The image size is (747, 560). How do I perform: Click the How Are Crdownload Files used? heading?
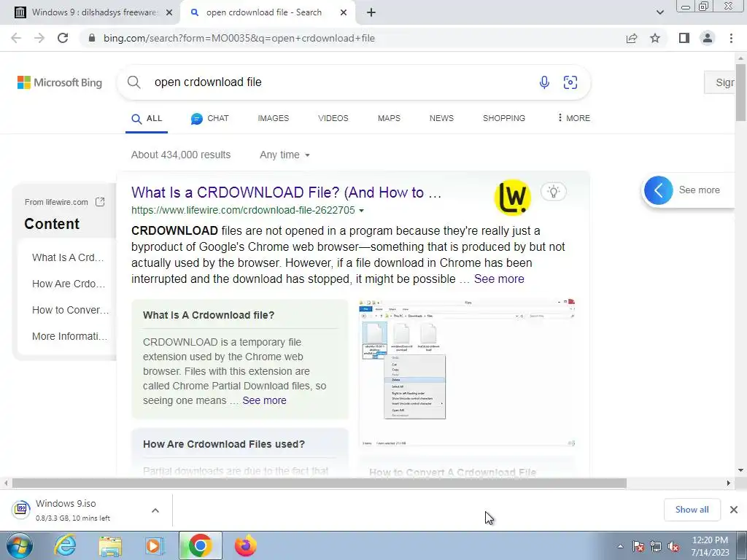tap(224, 444)
